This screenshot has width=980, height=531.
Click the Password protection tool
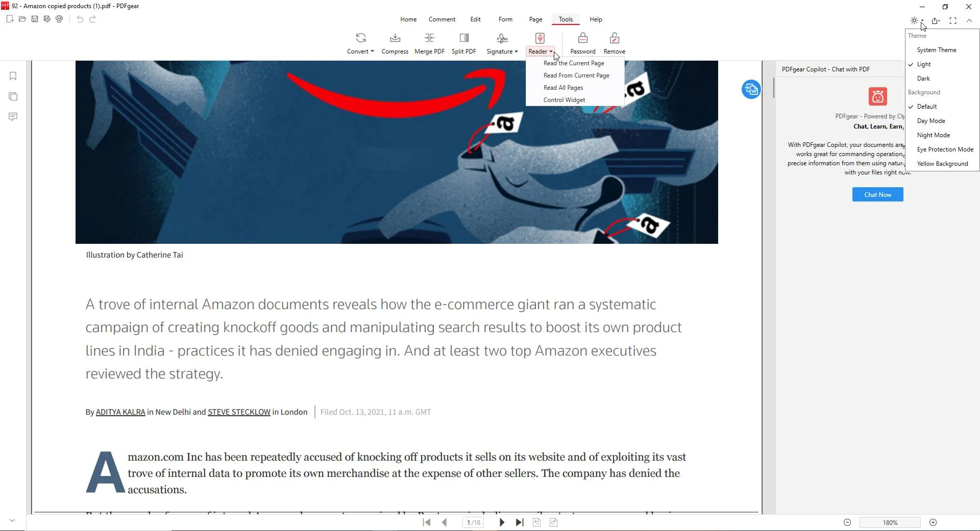click(x=582, y=43)
